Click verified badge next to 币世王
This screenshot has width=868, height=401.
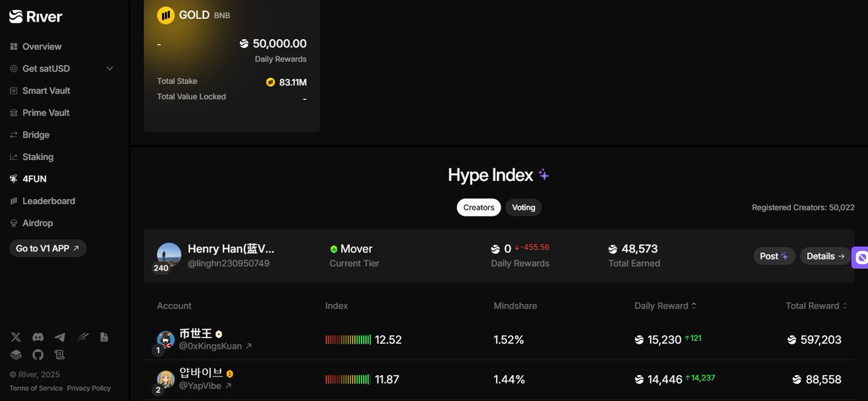(x=218, y=334)
